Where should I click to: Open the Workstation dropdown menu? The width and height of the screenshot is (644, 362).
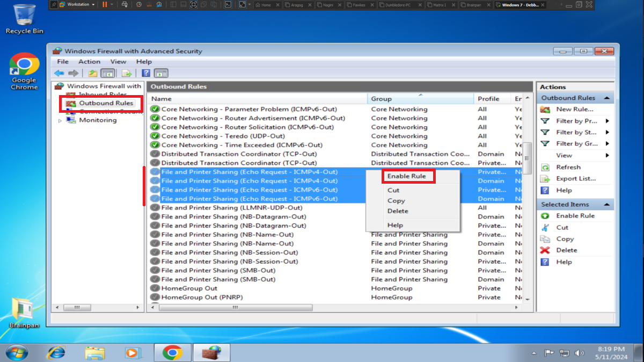pos(77,4)
